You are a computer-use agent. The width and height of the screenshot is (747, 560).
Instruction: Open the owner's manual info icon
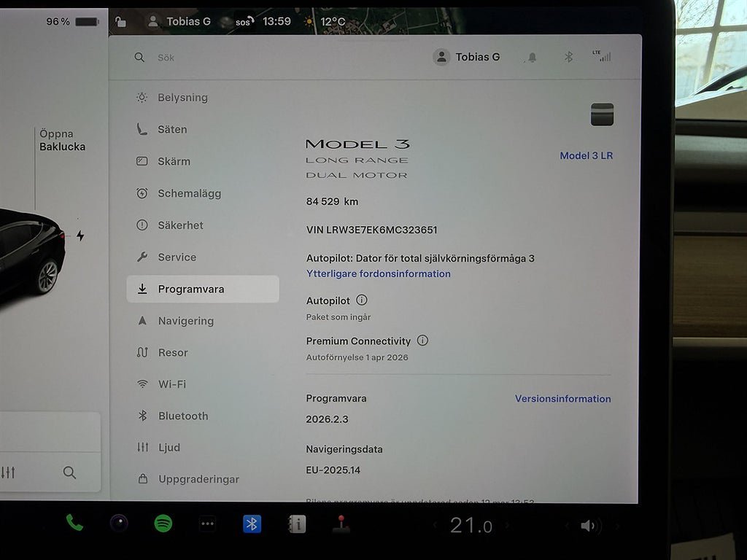(297, 524)
